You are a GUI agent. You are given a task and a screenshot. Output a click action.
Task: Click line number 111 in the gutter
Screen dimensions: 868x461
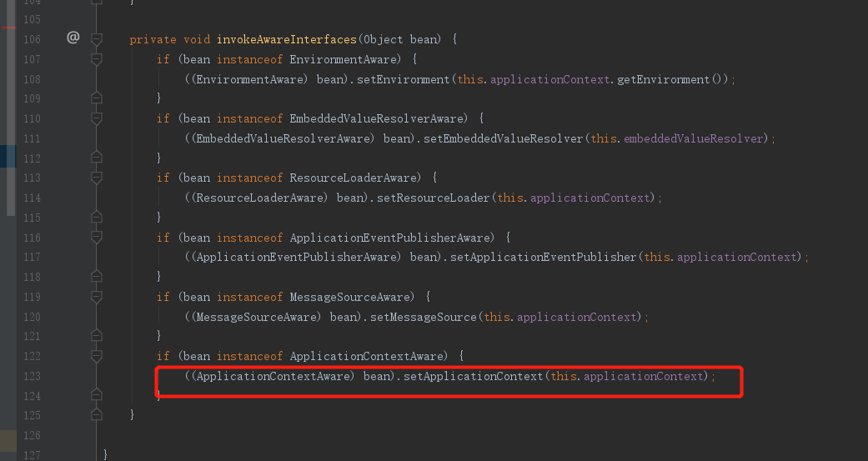[x=33, y=138]
